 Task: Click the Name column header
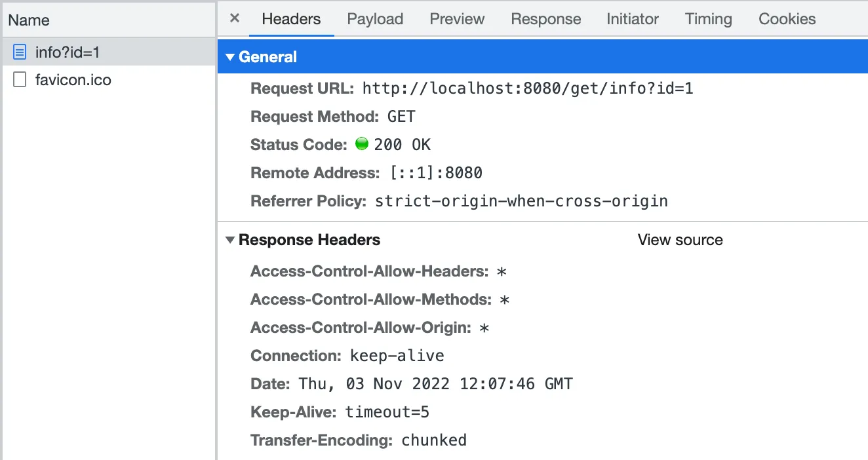(x=29, y=20)
